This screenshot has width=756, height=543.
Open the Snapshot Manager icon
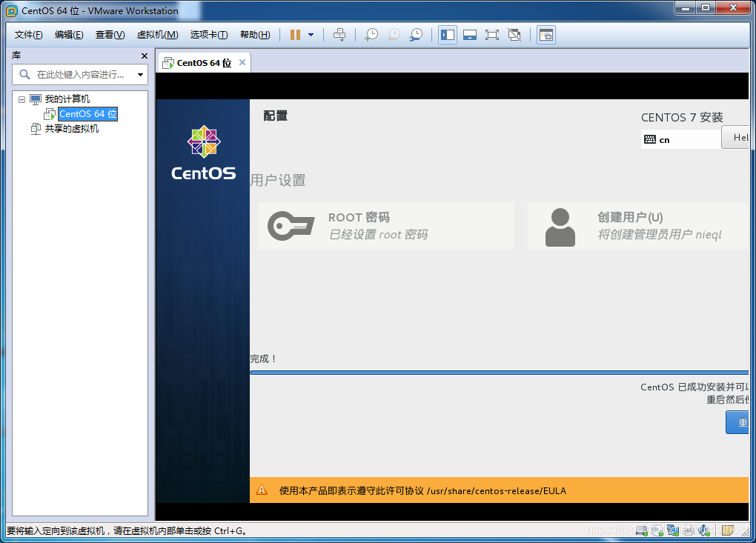click(x=416, y=35)
